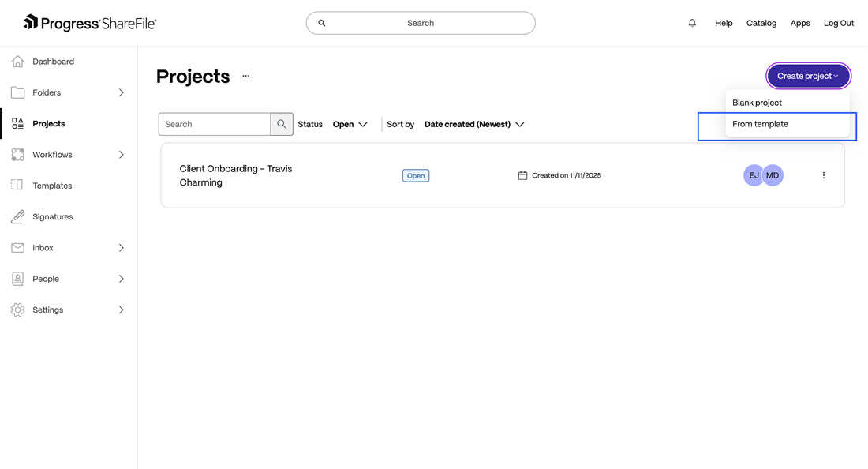
Task: Expand the Folders sidebar section
Action: pos(121,92)
